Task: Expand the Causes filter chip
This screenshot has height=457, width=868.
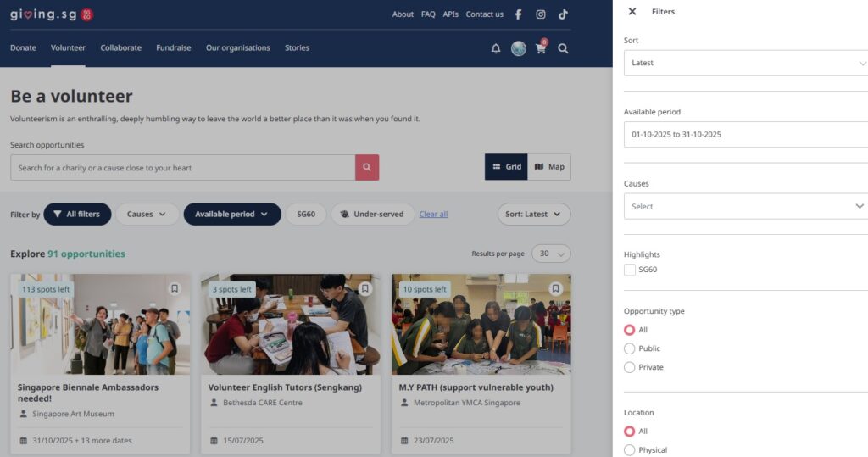Action: 147,215
